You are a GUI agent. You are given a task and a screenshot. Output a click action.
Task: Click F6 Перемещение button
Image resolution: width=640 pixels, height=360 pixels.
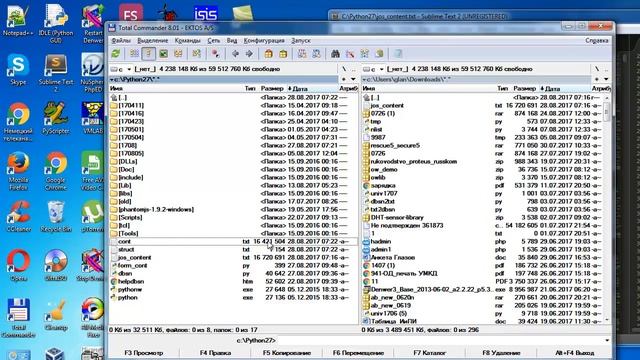tap(358, 353)
